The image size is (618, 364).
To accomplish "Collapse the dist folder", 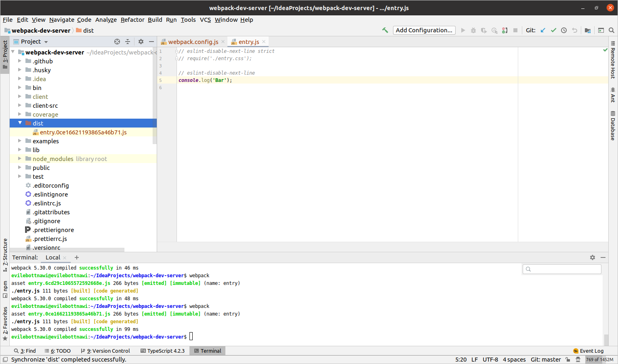I will pos(20,123).
